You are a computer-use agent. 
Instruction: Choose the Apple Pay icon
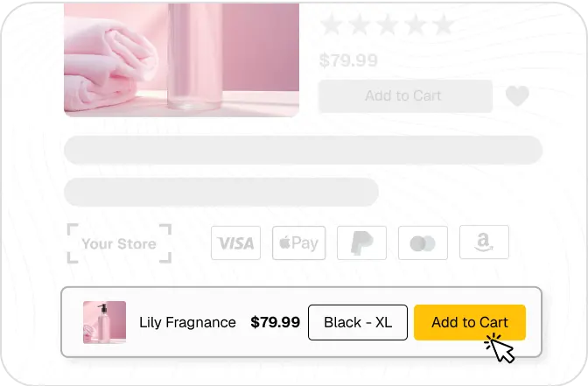(x=298, y=242)
